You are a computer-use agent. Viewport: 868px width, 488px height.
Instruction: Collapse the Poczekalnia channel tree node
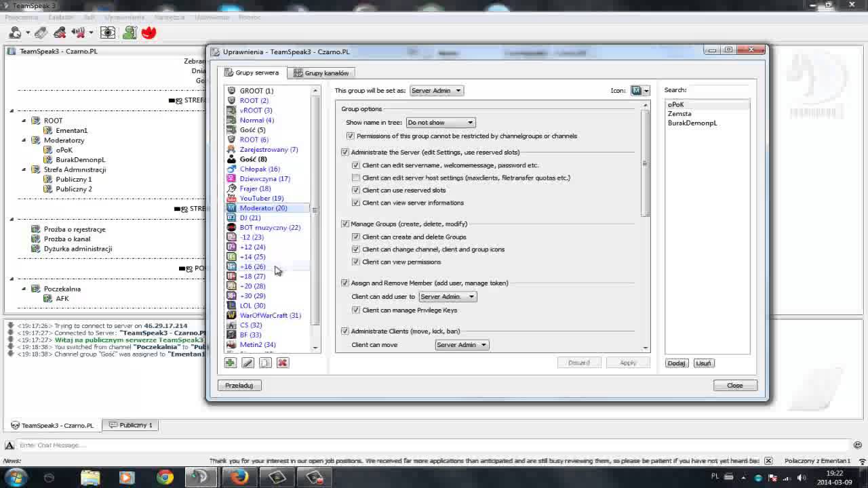24,289
